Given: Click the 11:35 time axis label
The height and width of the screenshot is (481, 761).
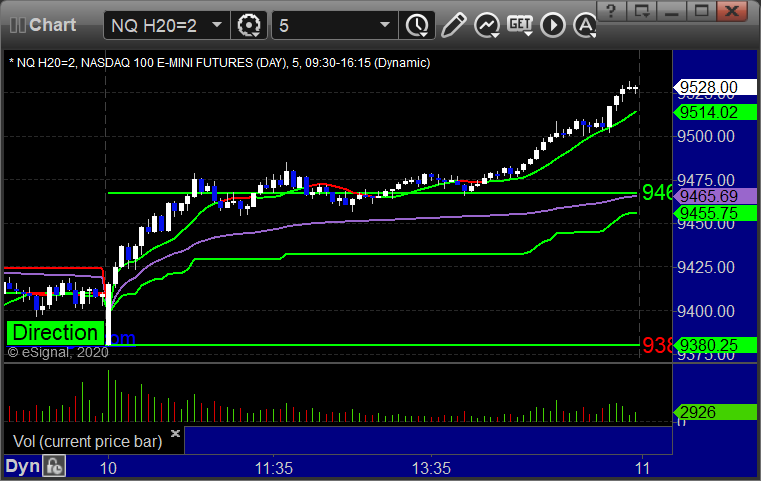Looking at the screenshot, I should [274, 468].
